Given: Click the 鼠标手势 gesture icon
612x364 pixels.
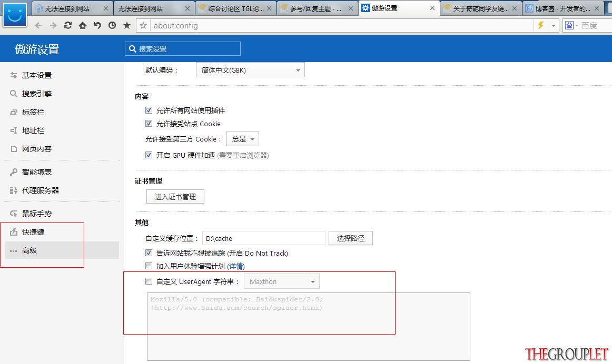Looking at the screenshot, I should click(14, 214).
